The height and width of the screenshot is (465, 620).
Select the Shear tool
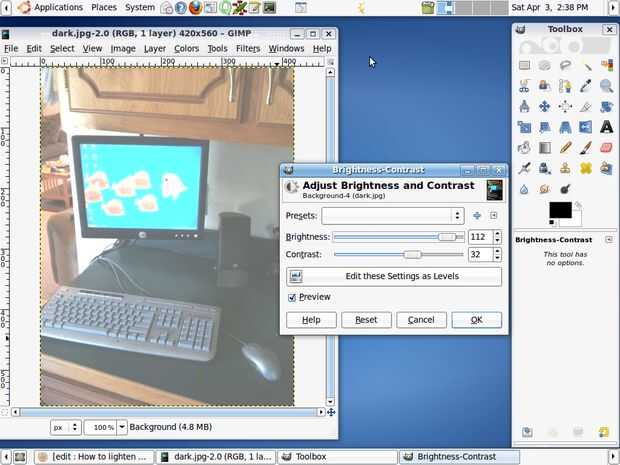click(x=545, y=127)
